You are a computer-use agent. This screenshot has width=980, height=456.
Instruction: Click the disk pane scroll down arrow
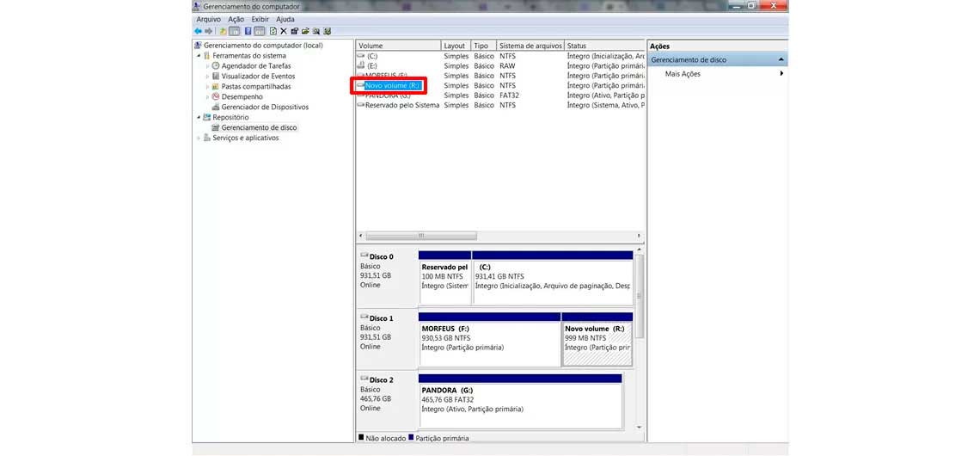click(639, 428)
